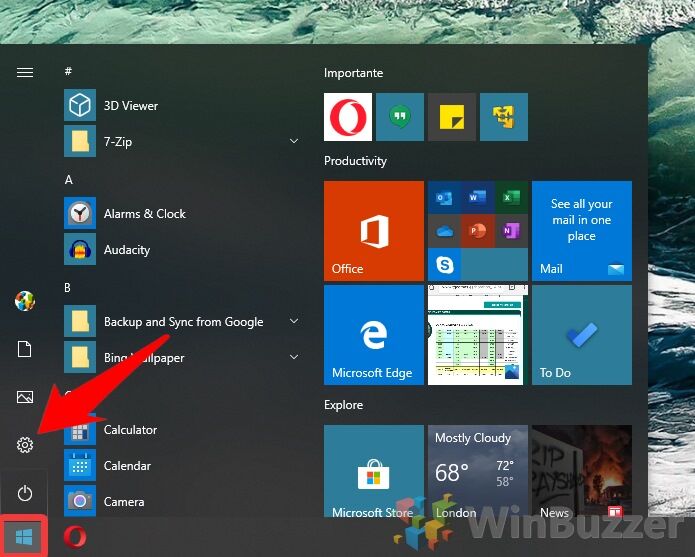Open Documents from Start sidebar
Image resolution: width=695 pixels, height=557 pixels.
[25, 349]
